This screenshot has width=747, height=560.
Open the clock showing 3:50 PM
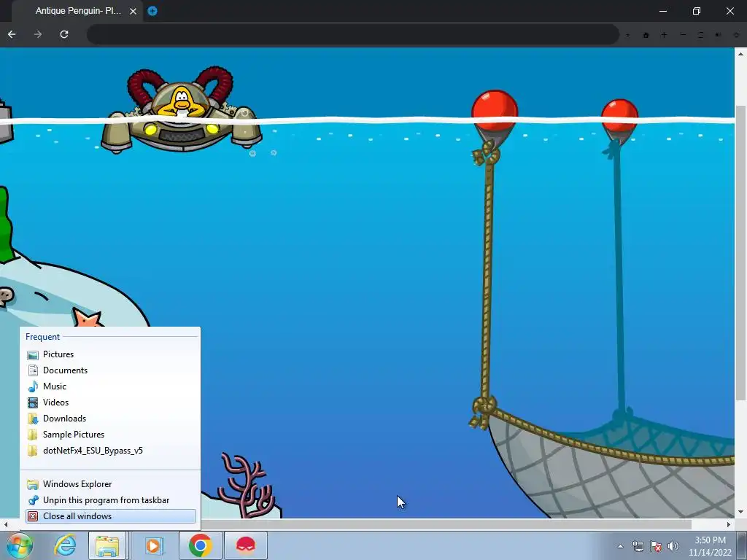click(x=710, y=546)
